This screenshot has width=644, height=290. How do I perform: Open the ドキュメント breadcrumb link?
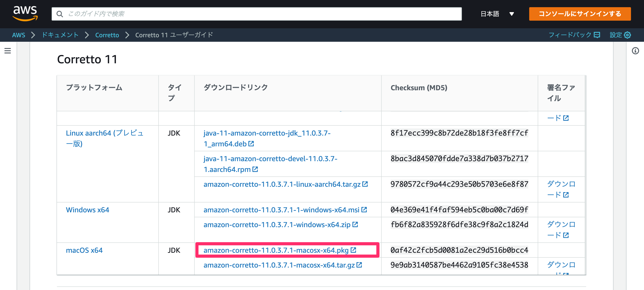coord(60,35)
